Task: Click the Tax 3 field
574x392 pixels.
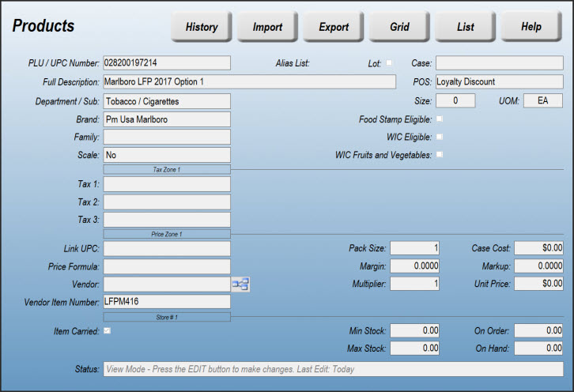Action: (167, 220)
